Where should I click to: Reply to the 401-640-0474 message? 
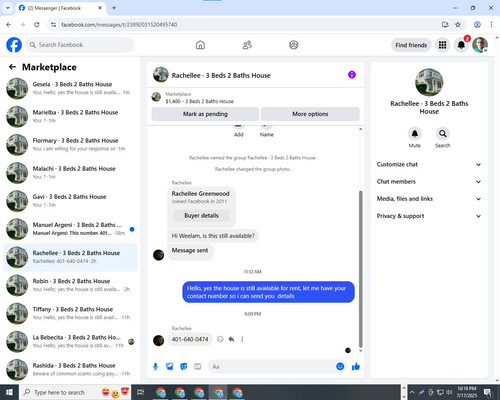[x=231, y=339]
